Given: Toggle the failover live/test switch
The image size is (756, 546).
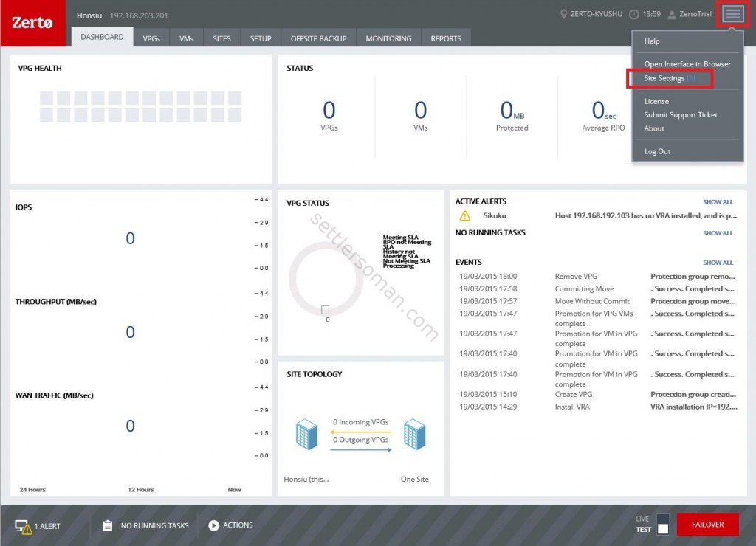Looking at the screenshot, I should [x=661, y=524].
